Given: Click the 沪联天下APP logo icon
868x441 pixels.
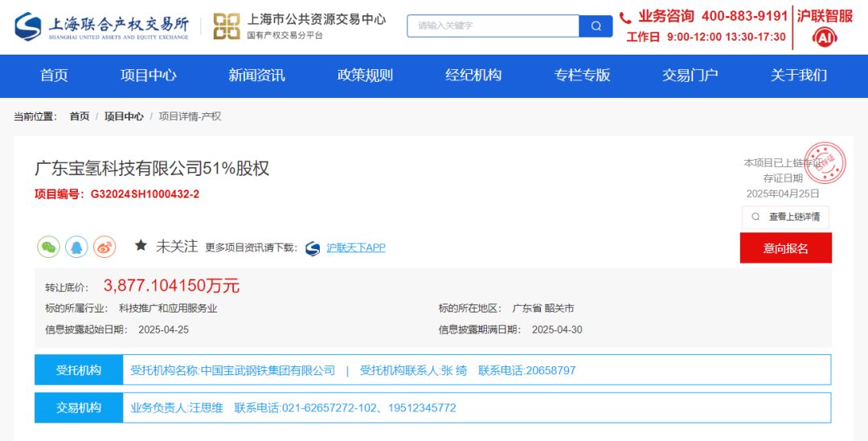Looking at the screenshot, I should point(313,248).
